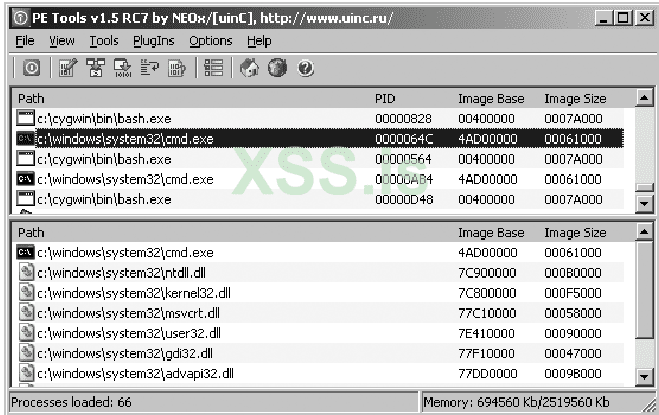Viewport: 659px width, 415px height.
Task: Select path c:\cygwin\bin\bash.exe with PID 00000828
Action: click(104, 119)
